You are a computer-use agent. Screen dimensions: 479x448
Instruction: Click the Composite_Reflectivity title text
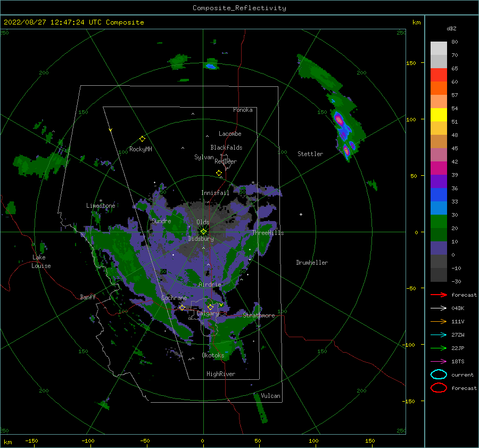pos(240,8)
